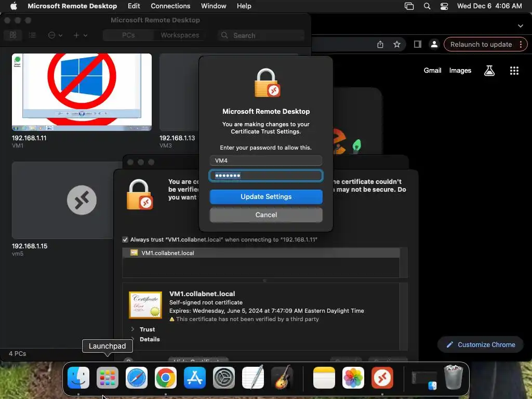532x399 pixels.
Task: Launch Safari from the dock
Action: click(137, 378)
